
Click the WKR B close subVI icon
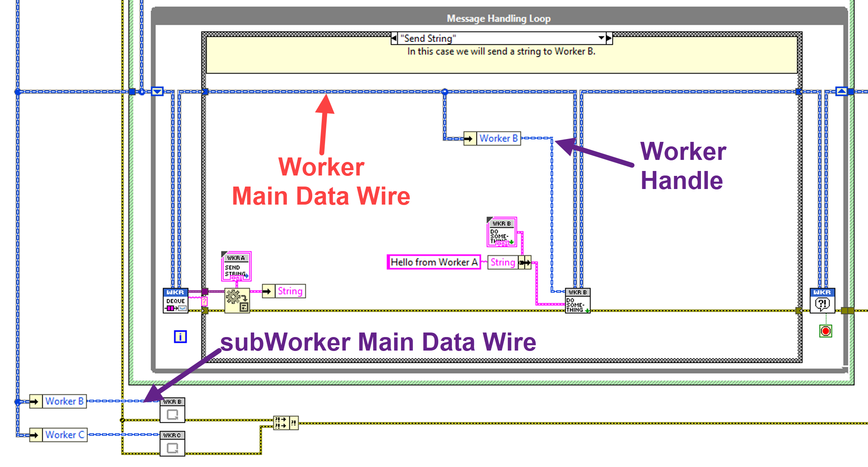(x=172, y=410)
